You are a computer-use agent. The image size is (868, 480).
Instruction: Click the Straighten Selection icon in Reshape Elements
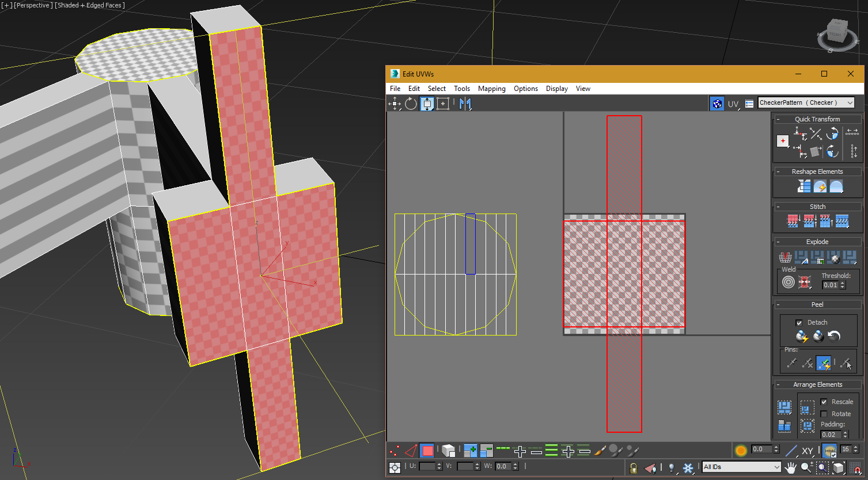coord(803,186)
